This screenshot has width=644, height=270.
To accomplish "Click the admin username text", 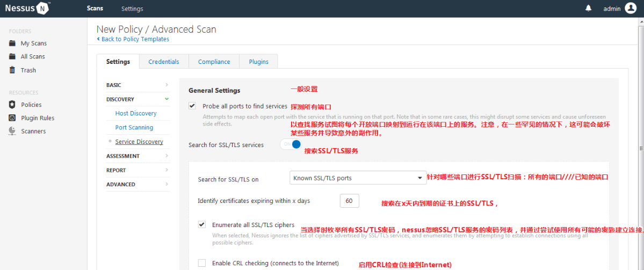I will 612,9.
